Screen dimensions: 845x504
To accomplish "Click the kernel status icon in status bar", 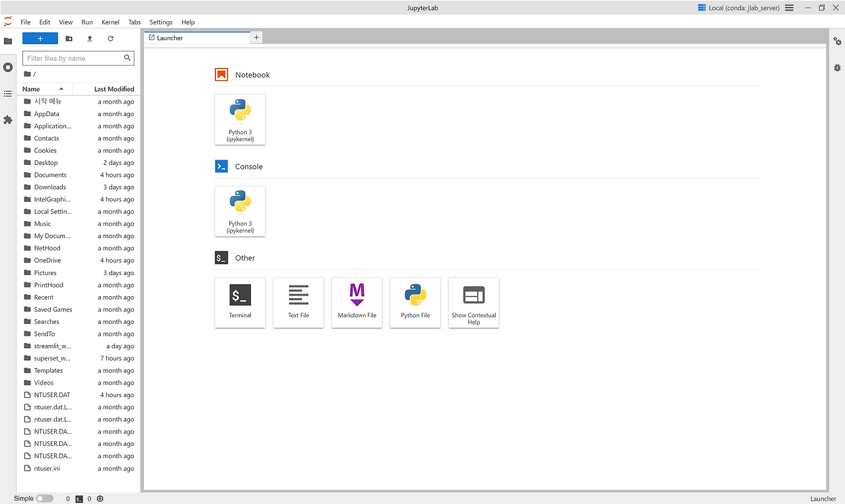I will 100,499.
